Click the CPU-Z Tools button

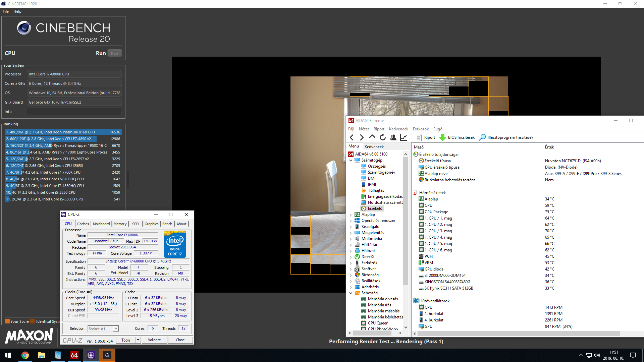point(126,340)
